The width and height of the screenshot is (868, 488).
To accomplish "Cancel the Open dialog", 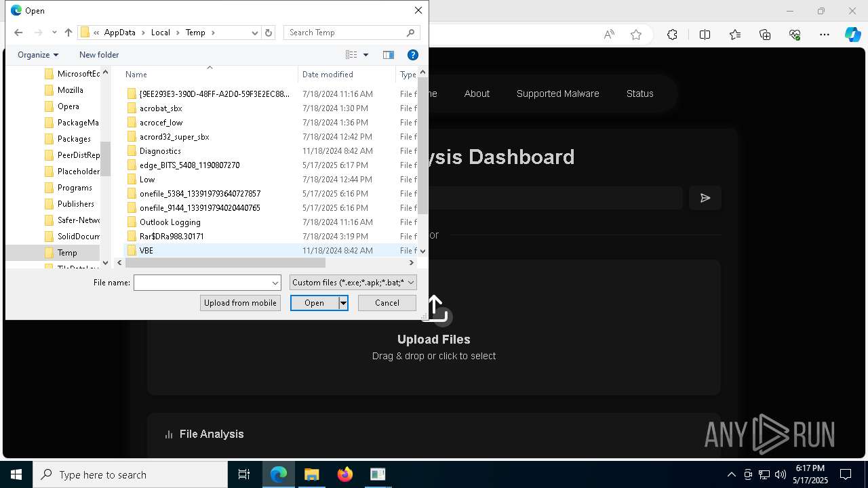I will pyautogui.click(x=387, y=303).
